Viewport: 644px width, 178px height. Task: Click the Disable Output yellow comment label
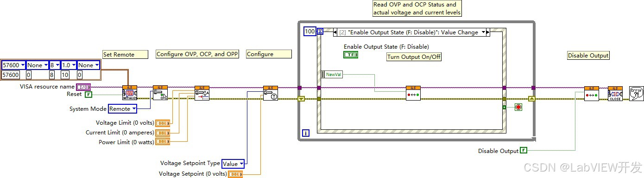point(588,56)
